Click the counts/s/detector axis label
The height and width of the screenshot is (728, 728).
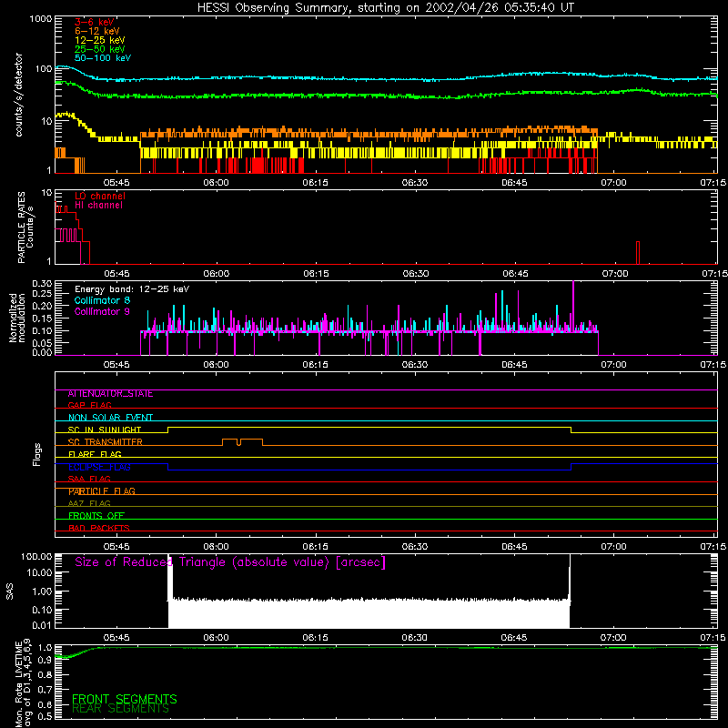19,95
